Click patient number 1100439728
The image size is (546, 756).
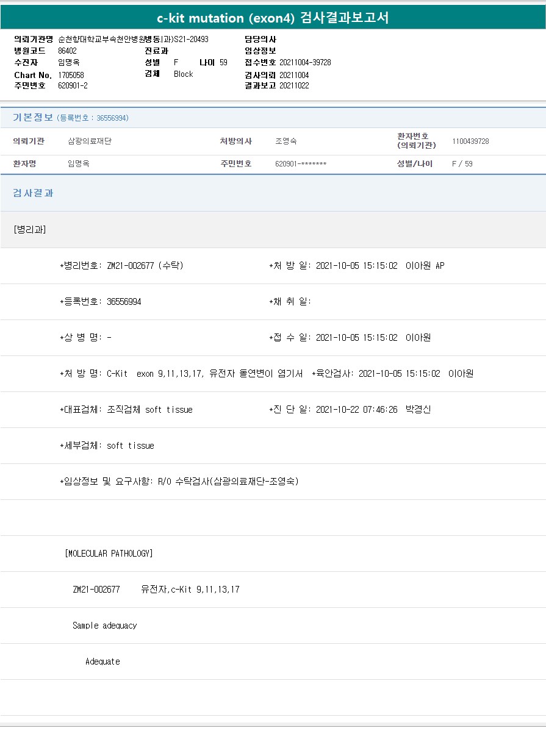(470, 141)
